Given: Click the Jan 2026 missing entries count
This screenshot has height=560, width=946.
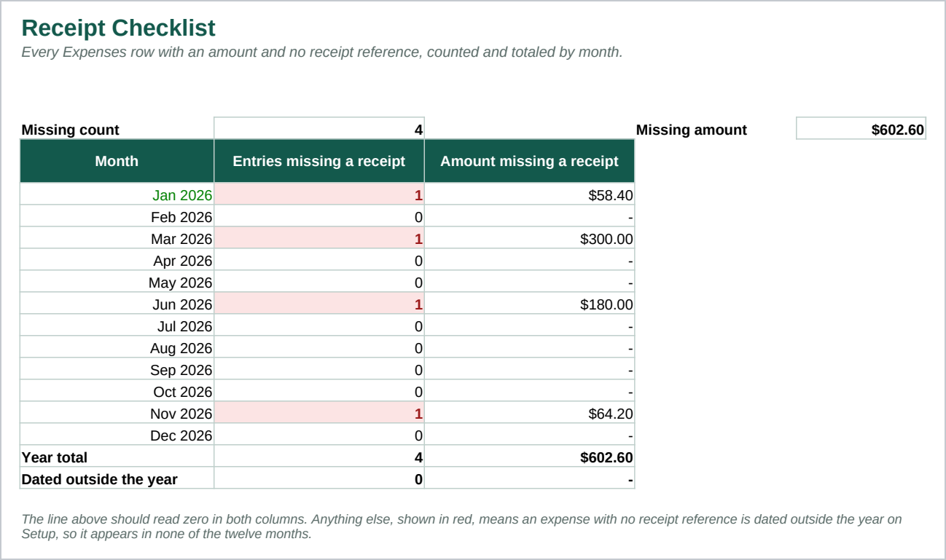Looking at the screenshot, I should [x=319, y=194].
